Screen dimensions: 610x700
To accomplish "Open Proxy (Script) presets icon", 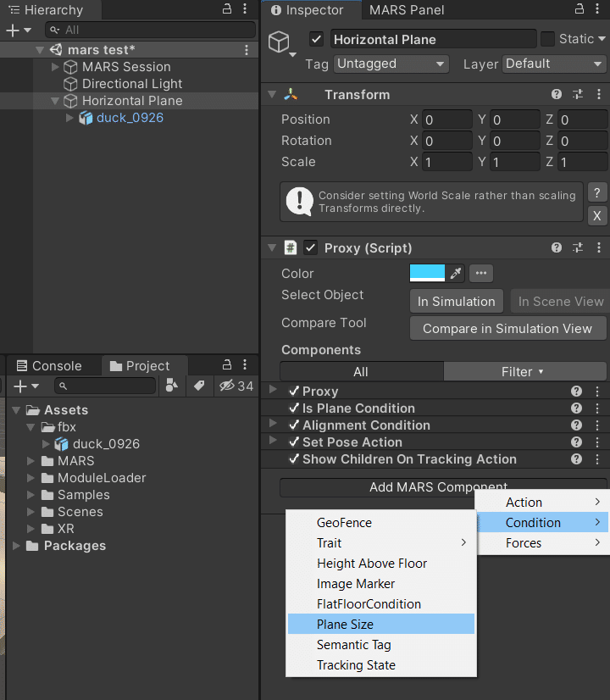I will [578, 247].
